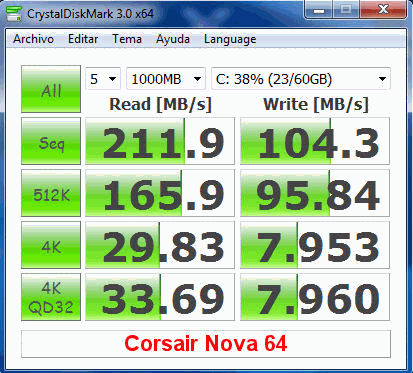Click the Read [MB/s] column header

pyautogui.click(x=160, y=104)
